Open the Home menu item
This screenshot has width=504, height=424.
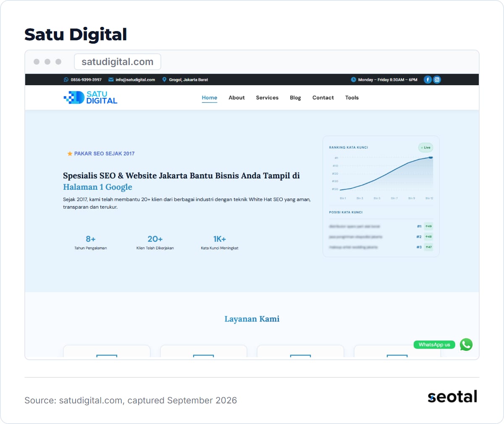(x=210, y=97)
